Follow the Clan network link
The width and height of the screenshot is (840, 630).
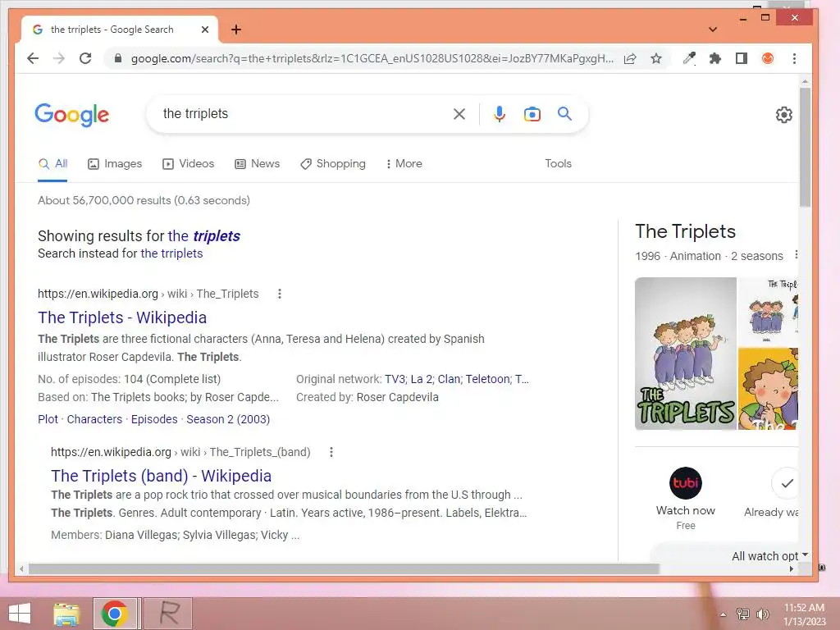coord(449,379)
